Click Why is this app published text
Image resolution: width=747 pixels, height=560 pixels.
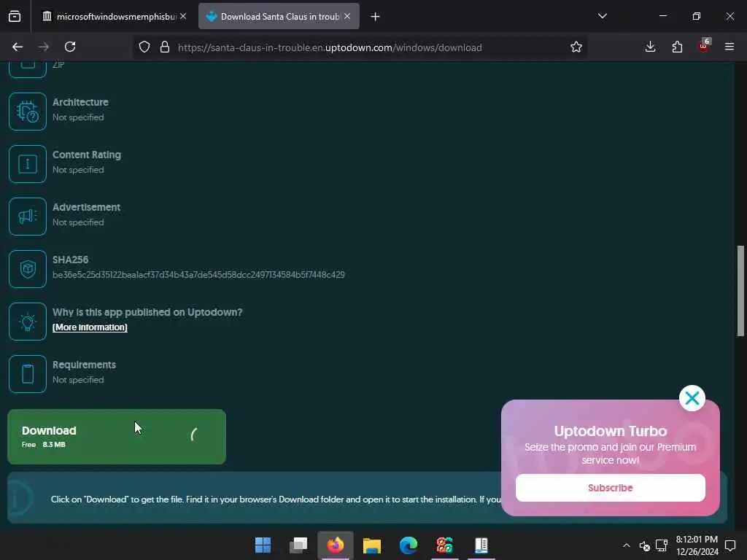click(147, 312)
